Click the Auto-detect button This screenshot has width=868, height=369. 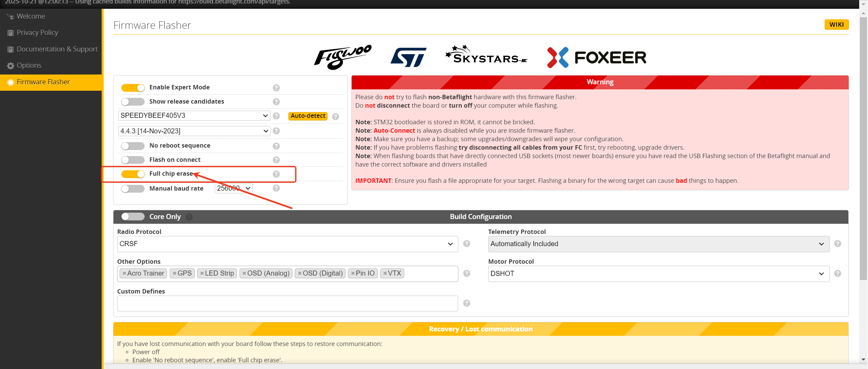(308, 116)
